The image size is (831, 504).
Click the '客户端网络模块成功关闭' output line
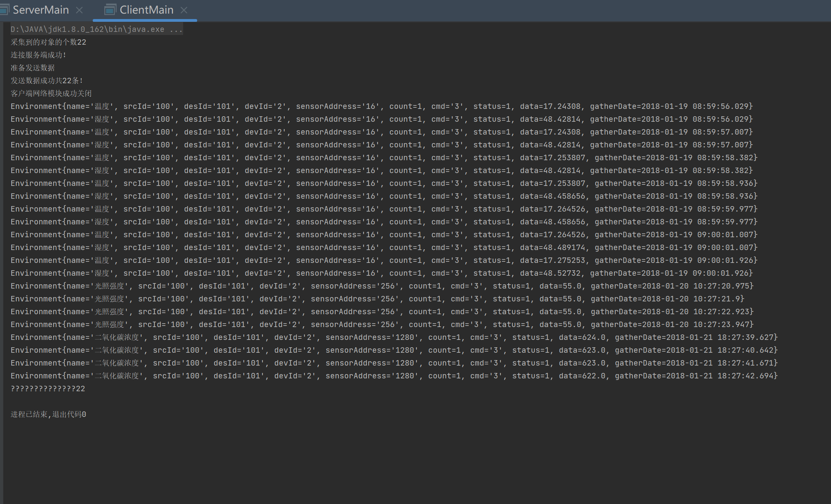[x=51, y=93]
